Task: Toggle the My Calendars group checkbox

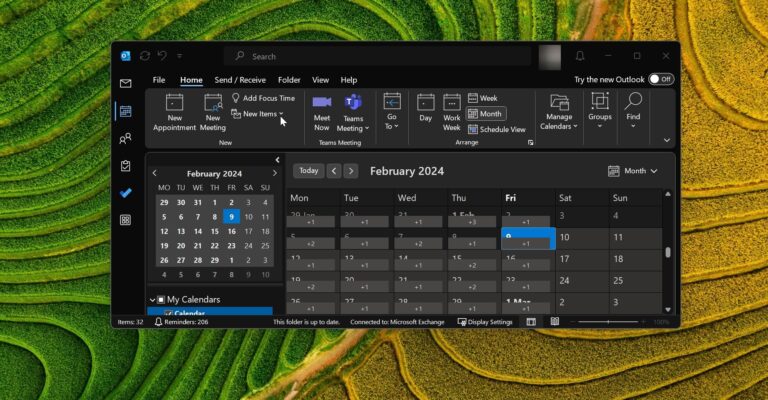Action: (x=161, y=300)
